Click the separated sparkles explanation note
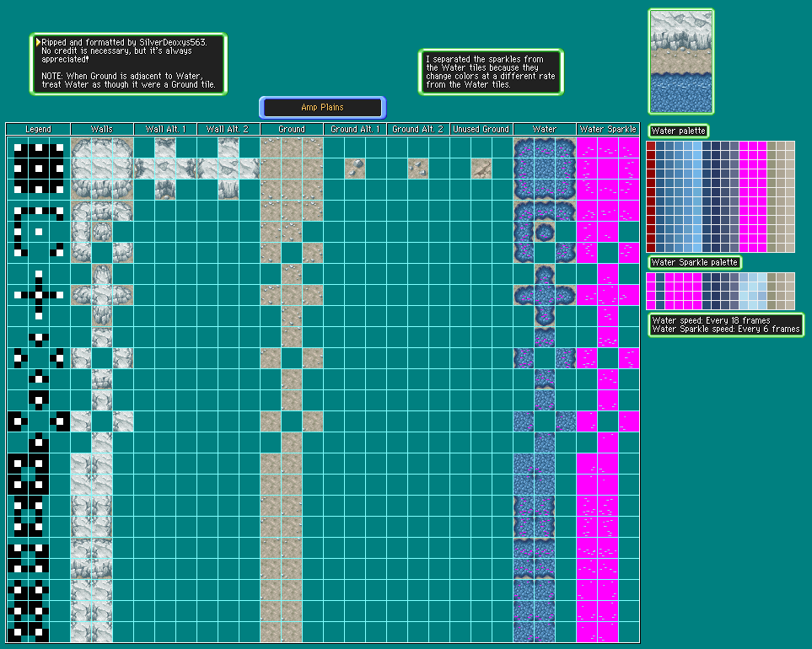 click(x=491, y=72)
